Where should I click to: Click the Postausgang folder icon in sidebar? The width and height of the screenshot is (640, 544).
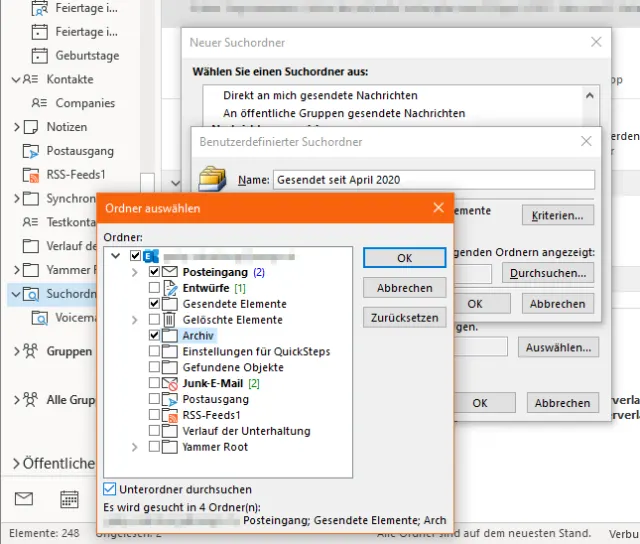29,151
